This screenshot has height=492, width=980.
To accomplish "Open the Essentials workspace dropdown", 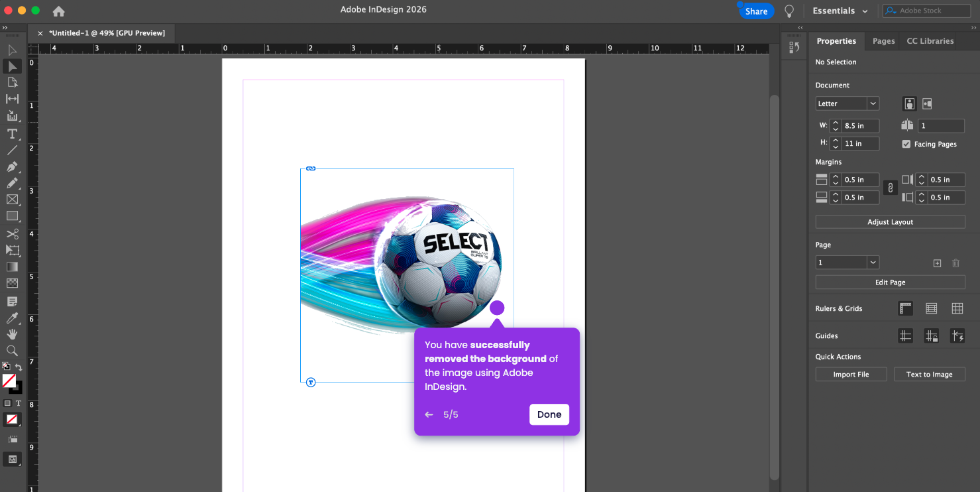I will 840,11.
